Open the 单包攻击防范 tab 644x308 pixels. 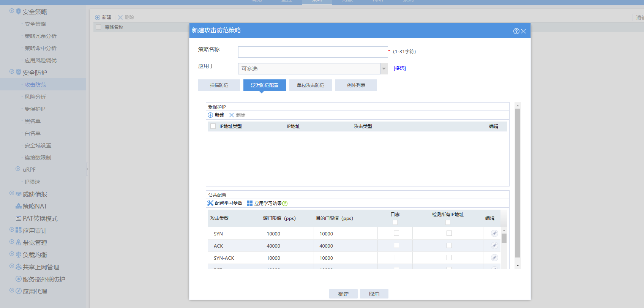(x=311, y=85)
